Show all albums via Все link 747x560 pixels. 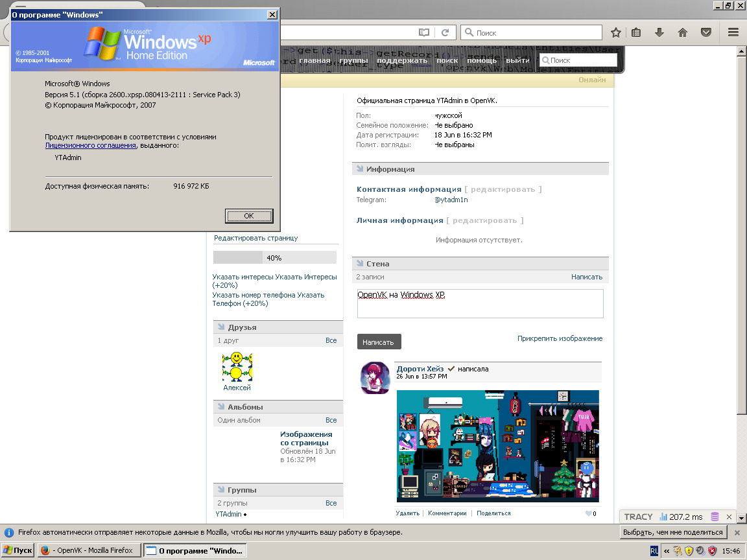click(331, 420)
